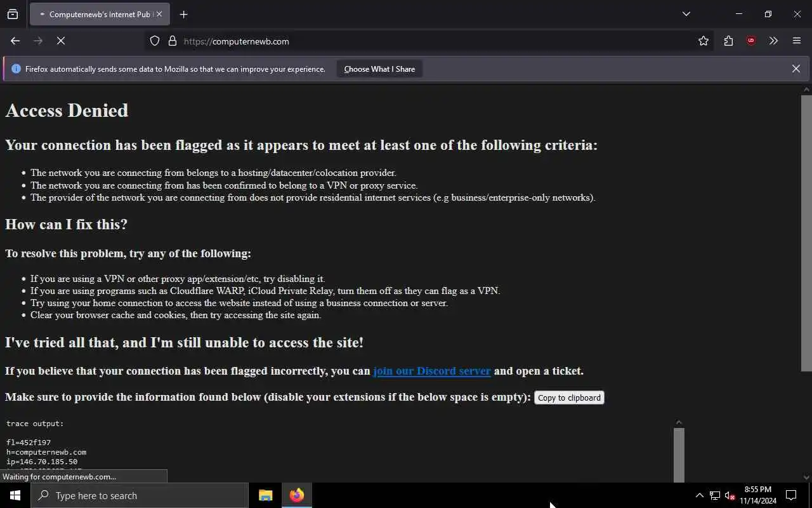This screenshot has width=812, height=508.
Task: Open Firefox application hamburger menu
Action: pyautogui.click(x=797, y=41)
